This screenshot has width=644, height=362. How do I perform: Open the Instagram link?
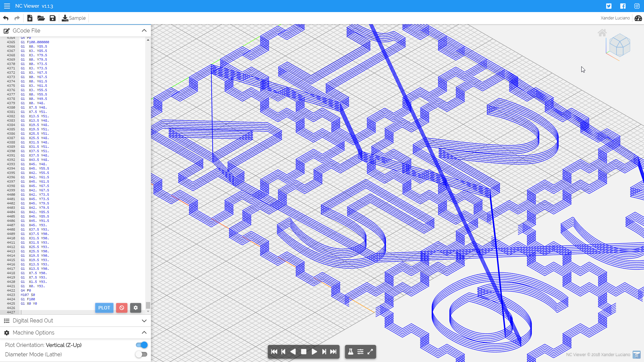coord(637,6)
